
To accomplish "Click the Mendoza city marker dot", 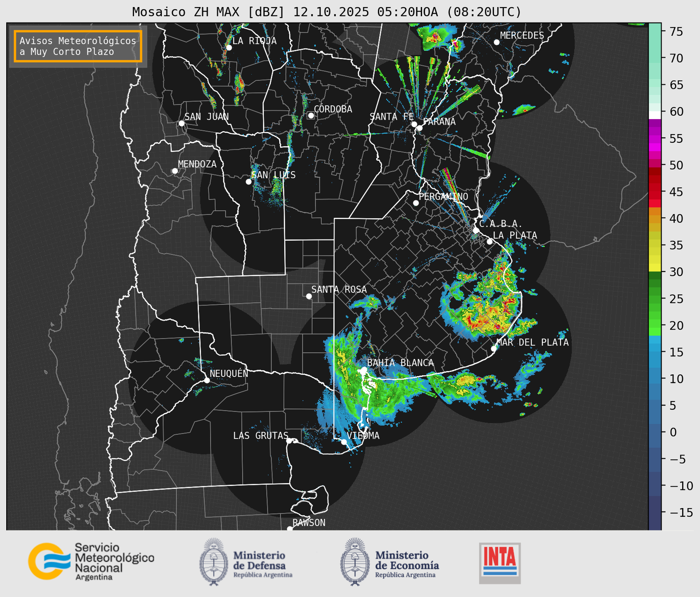I will click(175, 171).
